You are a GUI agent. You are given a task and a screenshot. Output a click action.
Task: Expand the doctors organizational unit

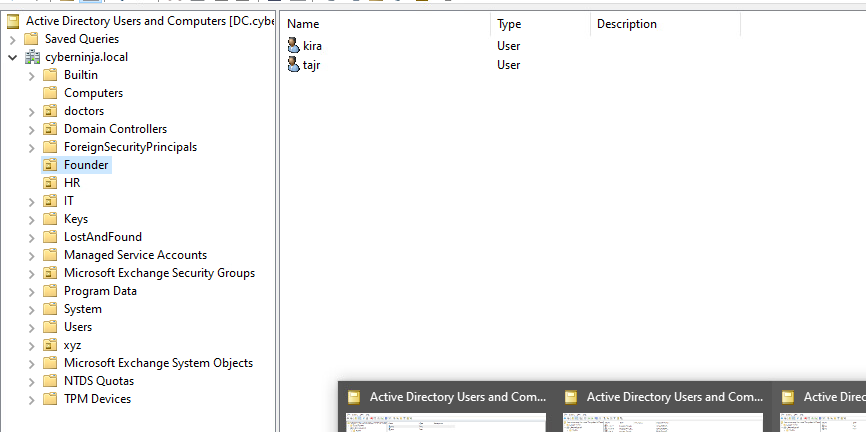(31, 112)
